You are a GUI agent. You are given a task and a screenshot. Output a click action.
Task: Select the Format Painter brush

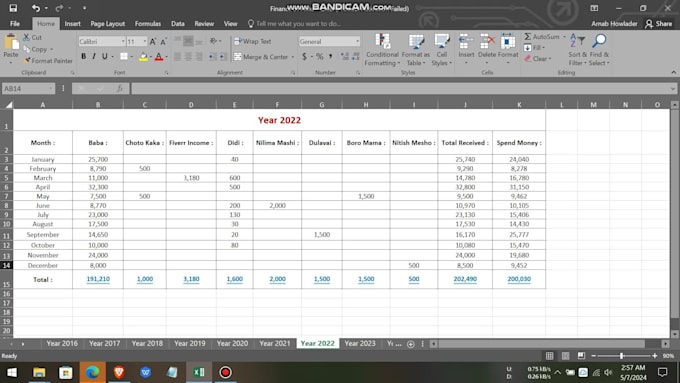click(27, 61)
